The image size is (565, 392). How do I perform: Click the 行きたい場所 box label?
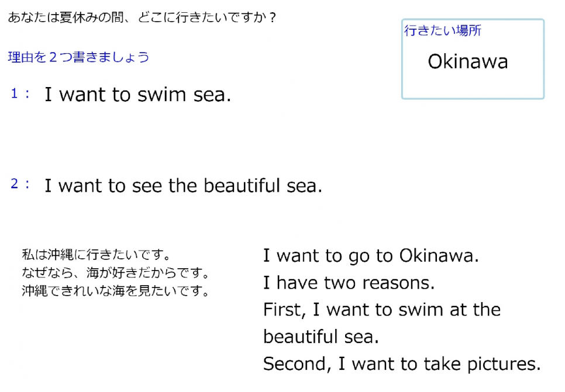click(443, 30)
